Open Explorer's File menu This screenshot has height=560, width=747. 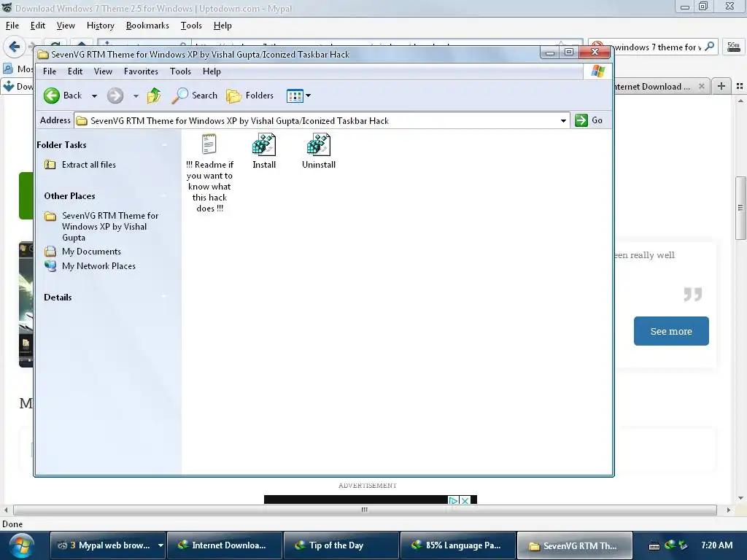click(50, 71)
